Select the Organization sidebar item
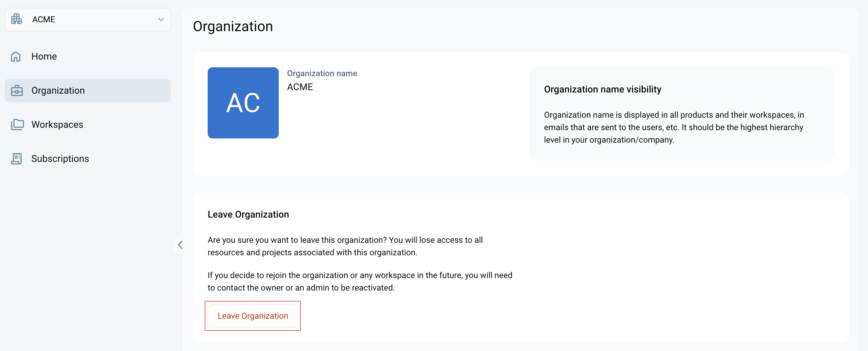 [x=88, y=90]
